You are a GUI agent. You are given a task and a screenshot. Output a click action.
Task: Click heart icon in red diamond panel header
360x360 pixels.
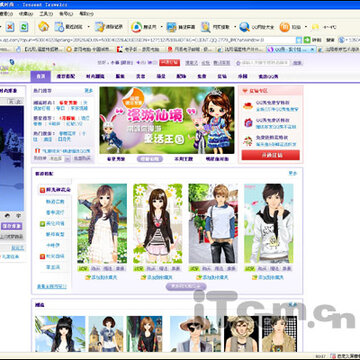(x=245, y=91)
